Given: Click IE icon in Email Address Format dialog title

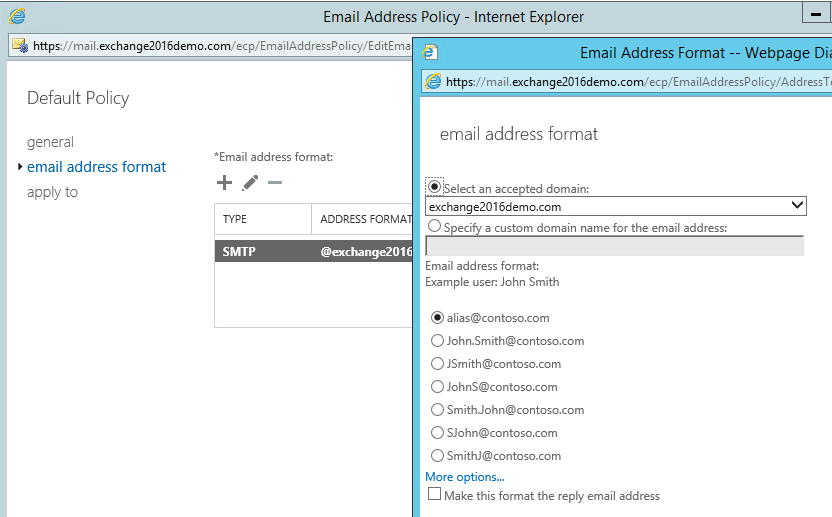Looking at the screenshot, I should [x=430, y=52].
